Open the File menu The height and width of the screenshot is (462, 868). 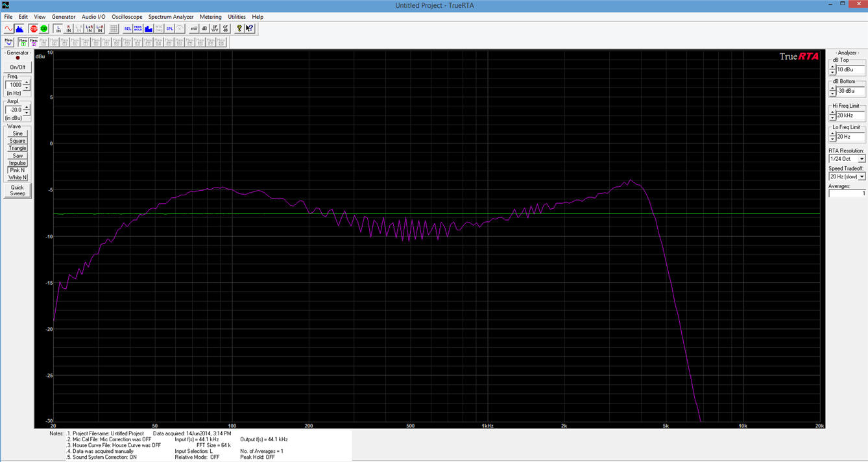(x=8, y=17)
